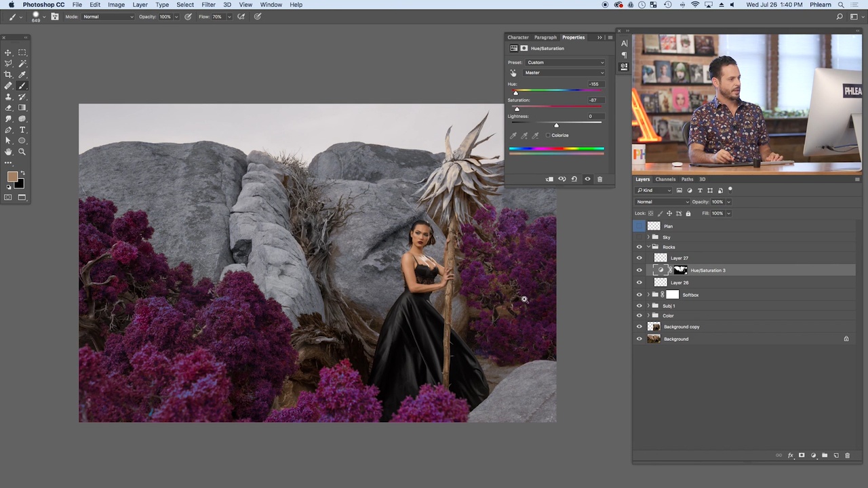Switch to the Channels tab
The width and height of the screenshot is (868, 488).
[665, 180]
